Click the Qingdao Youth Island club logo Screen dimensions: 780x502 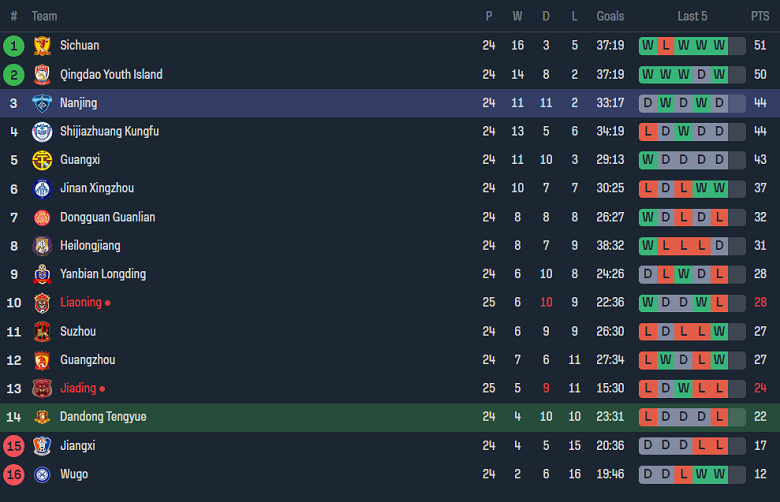click(41, 75)
